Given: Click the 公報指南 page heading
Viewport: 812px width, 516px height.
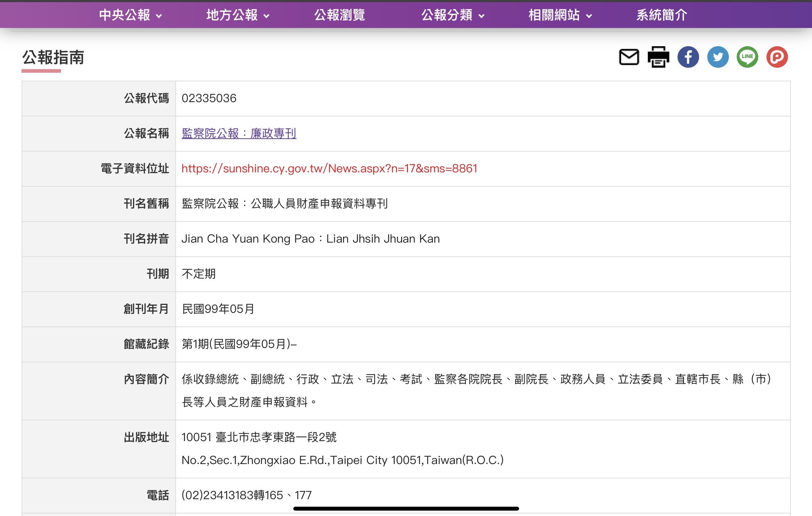Looking at the screenshot, I should [53, 57].
